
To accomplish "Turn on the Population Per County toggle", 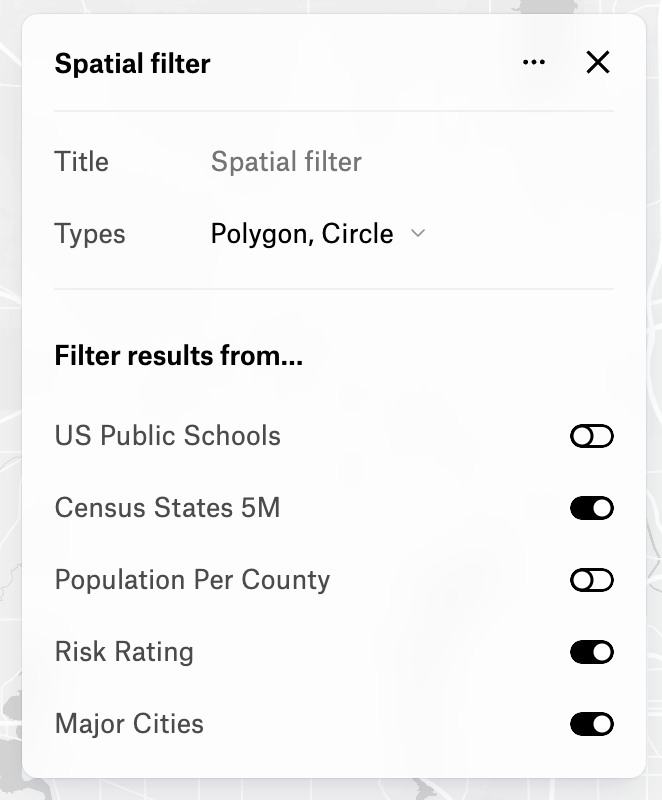I will 591,580.
